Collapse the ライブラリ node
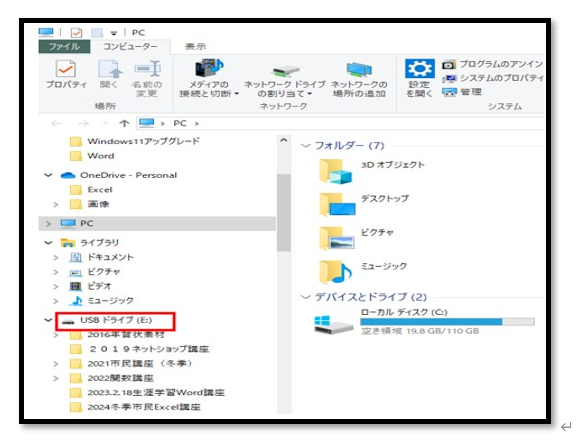584x443 pixels. (x=48, y=243)
